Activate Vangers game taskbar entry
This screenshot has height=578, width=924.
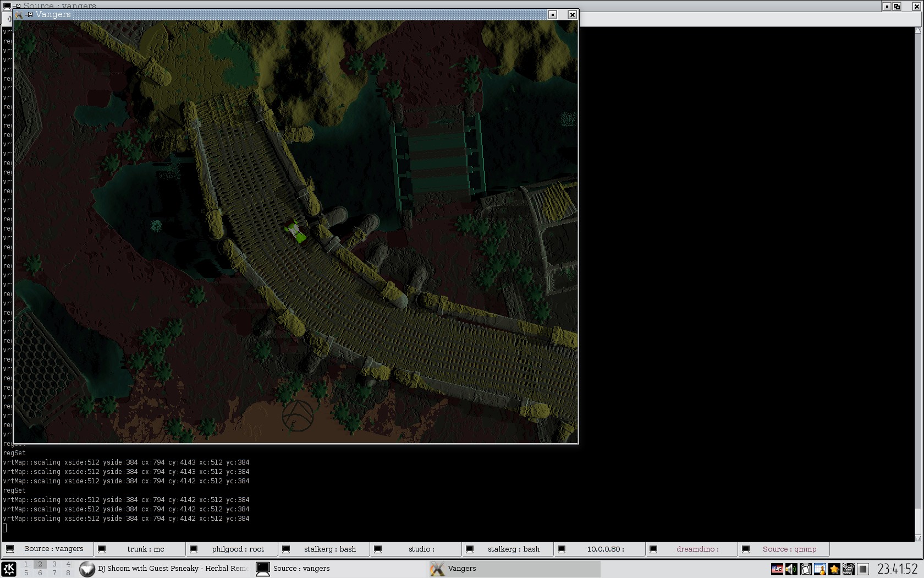tap(514, 569)
